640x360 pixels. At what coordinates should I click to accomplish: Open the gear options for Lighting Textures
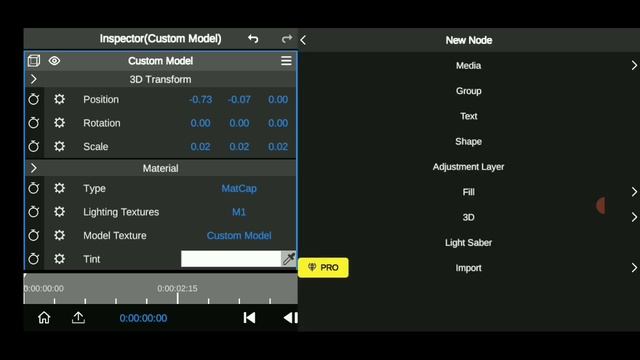click(60, 212)
